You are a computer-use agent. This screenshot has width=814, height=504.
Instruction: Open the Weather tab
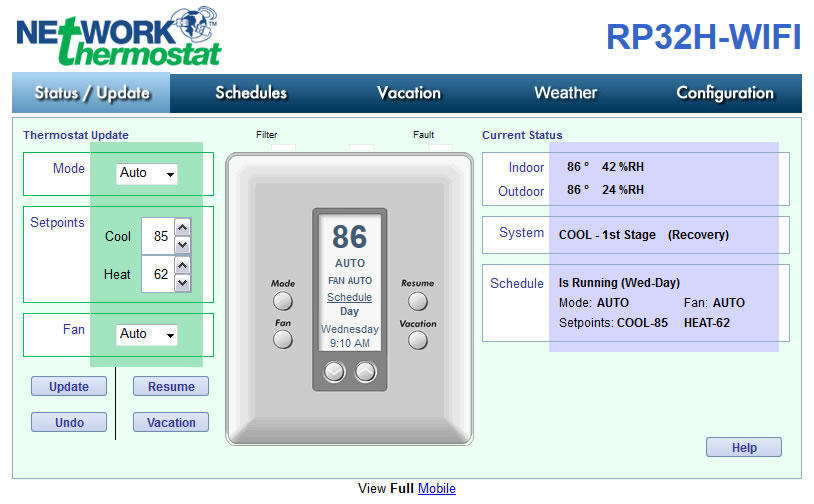click(566, 93)
